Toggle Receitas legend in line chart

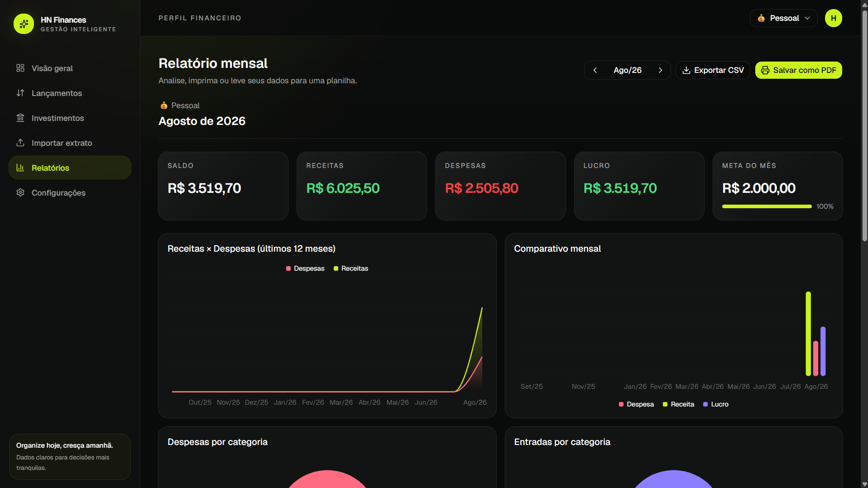(351, 268)
